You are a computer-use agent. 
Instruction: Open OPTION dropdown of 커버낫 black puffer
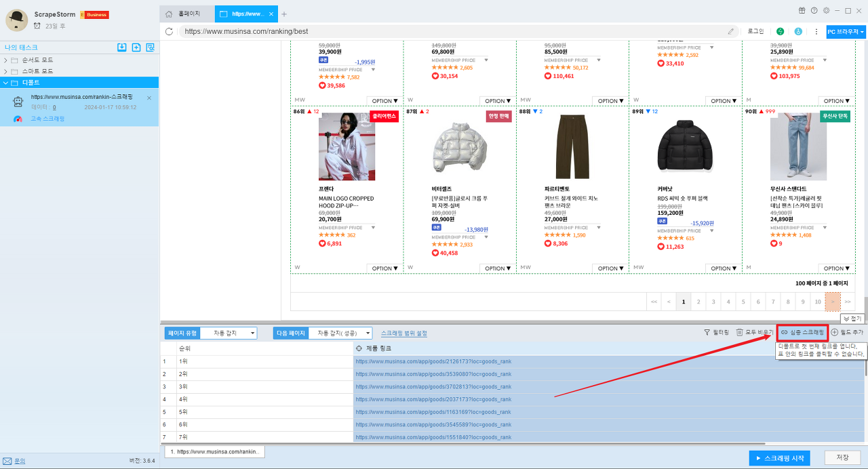(723, 268)
